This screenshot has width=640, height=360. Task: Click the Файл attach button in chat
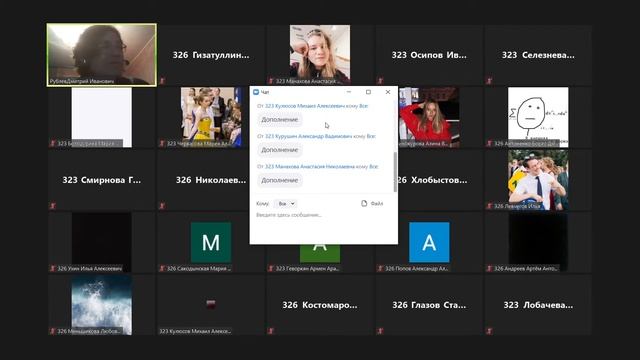[x=372, y=203]
